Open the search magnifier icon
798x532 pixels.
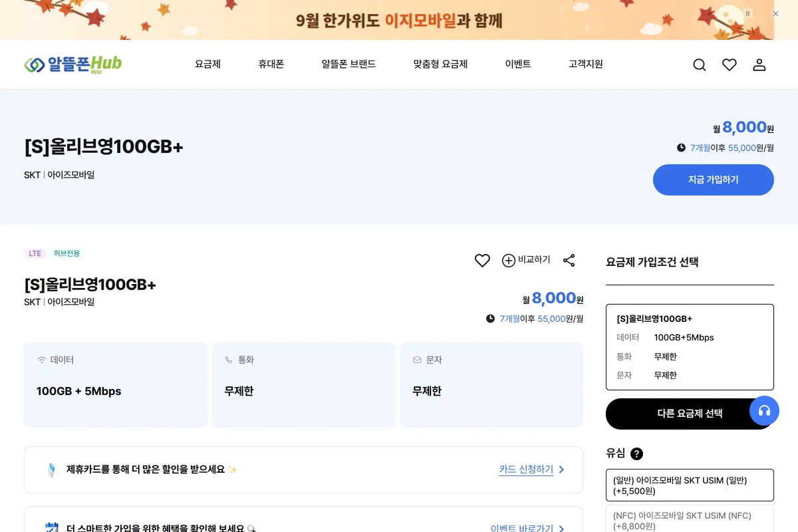click(x=700, y=65)
